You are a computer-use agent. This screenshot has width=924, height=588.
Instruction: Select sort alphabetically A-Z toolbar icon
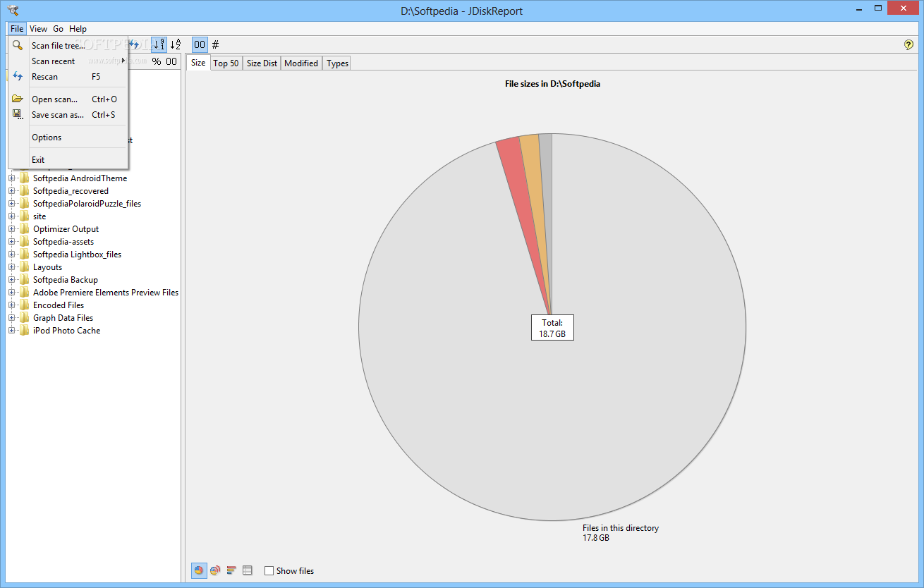pyautogui.click(x=176, y=44)
